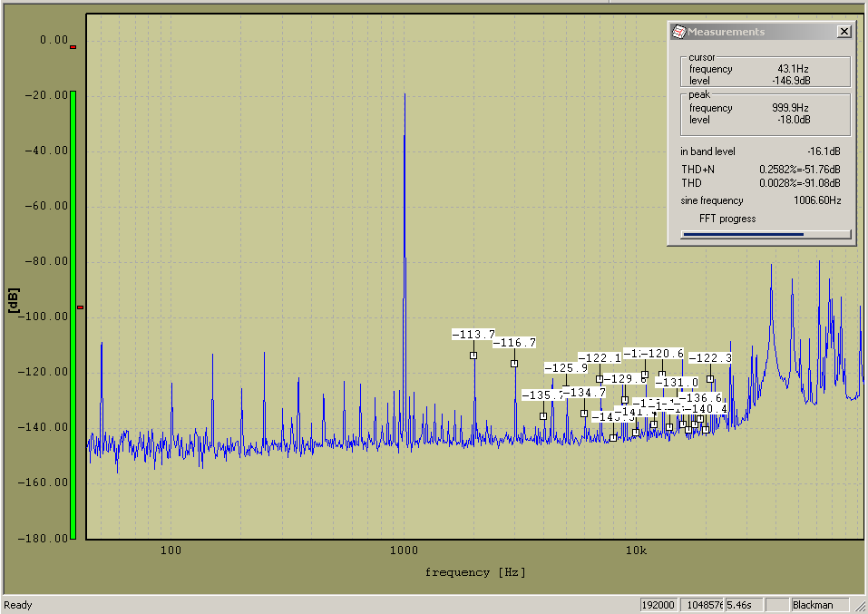Click the window resize grip corner
868x614 pixels.
point(861,607)
